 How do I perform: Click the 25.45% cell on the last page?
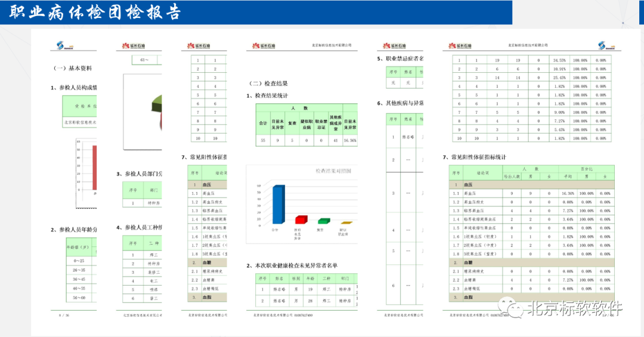[x=559, y=78]
